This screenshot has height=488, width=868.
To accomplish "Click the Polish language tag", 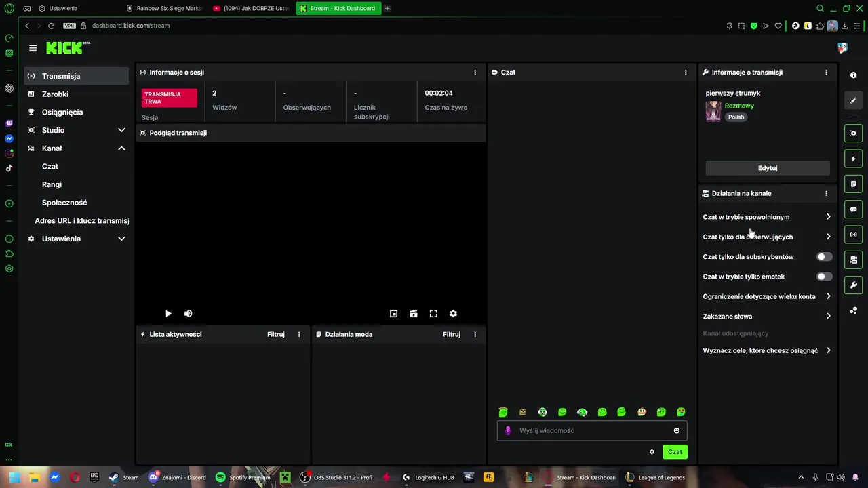I will pos(736,117).
